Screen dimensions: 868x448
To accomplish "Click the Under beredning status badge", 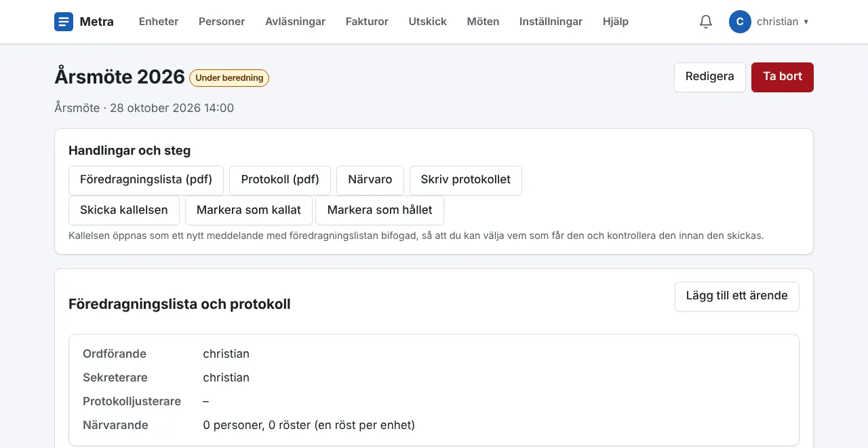I will pos(229,78).
